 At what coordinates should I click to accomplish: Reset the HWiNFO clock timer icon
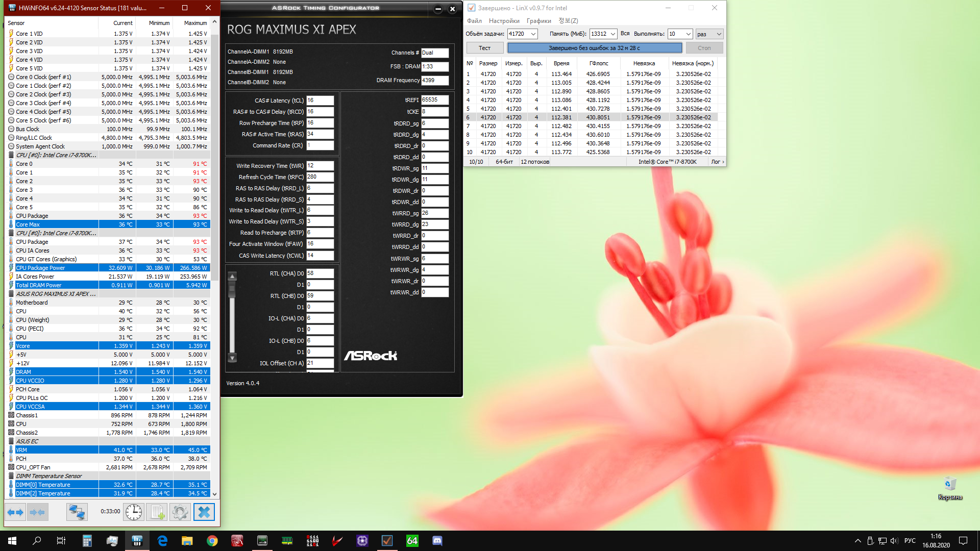[134, 512]
